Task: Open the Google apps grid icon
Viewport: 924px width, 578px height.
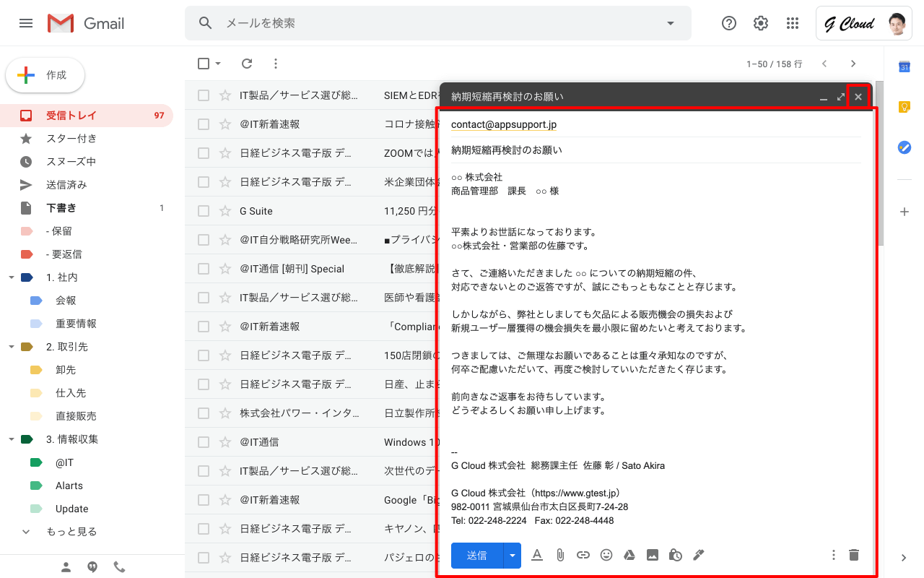Action: (793, 23)
